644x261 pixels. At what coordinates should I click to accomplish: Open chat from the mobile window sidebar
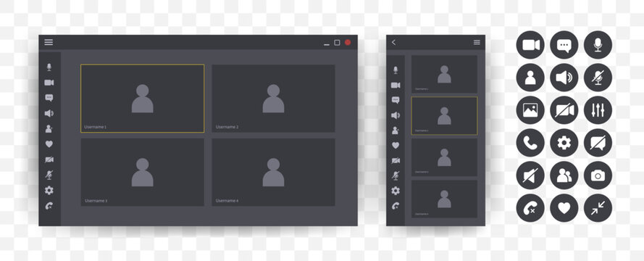(396, 100)
